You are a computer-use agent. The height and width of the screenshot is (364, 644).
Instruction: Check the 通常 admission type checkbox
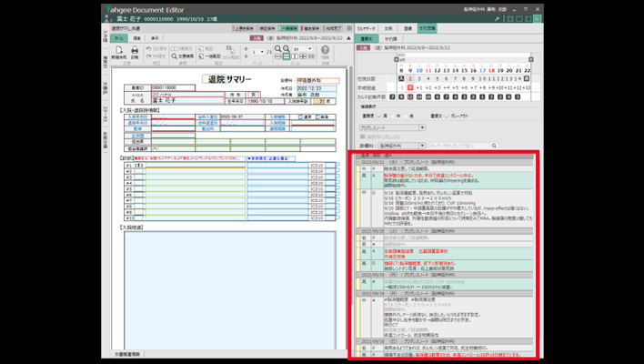click(301, 117)
